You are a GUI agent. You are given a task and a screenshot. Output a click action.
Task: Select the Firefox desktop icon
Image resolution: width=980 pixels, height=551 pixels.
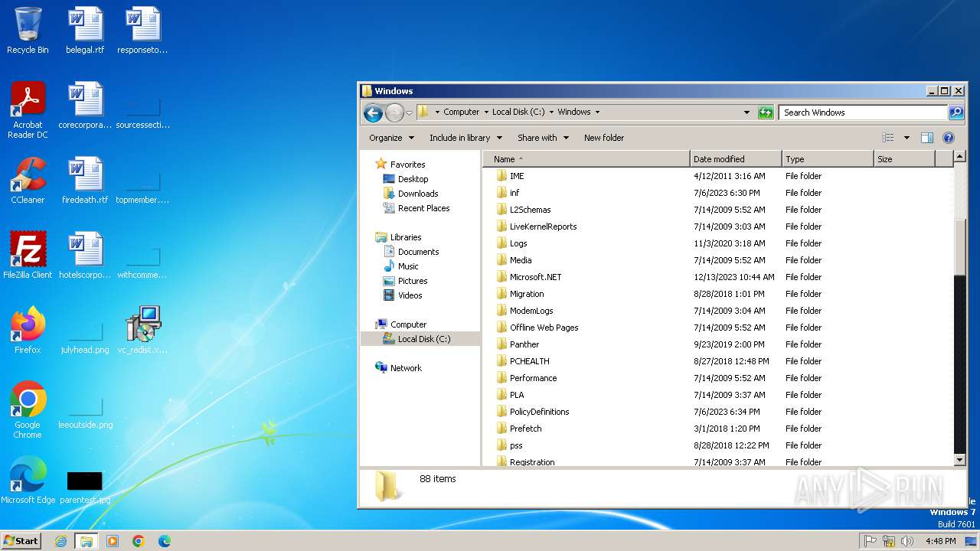(28, 331)
